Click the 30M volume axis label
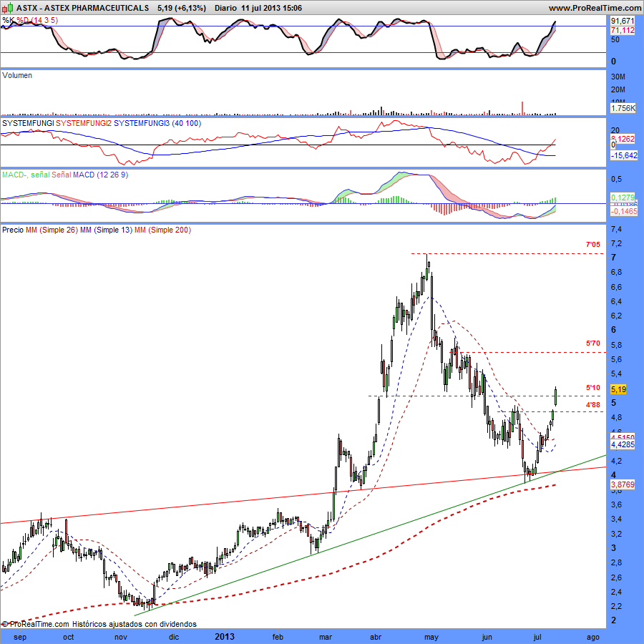This screenshot has width=644, height=644. click(618, 77)
